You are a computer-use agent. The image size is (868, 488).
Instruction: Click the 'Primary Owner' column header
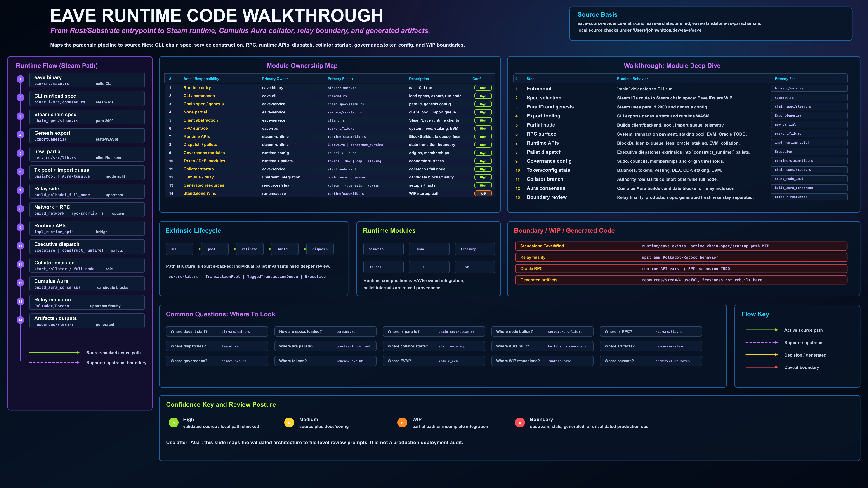(275, 79)
